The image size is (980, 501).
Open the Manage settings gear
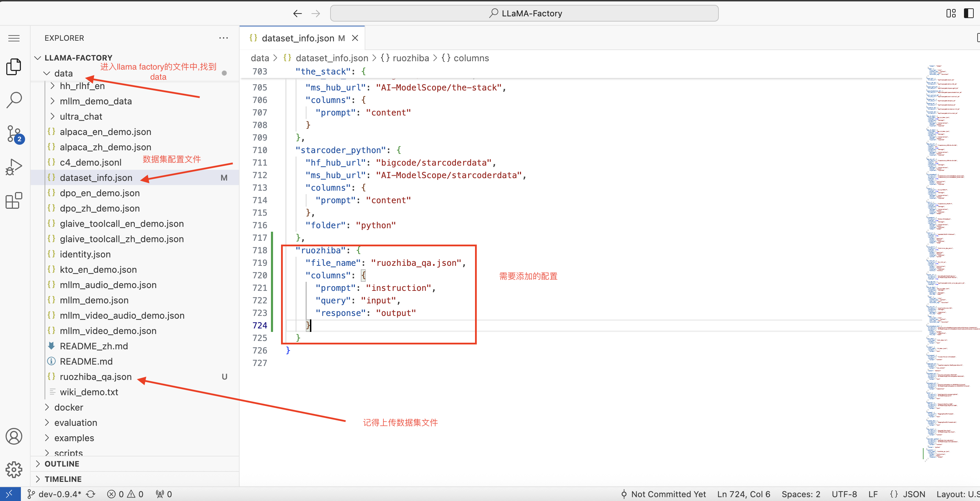[14, 470]
